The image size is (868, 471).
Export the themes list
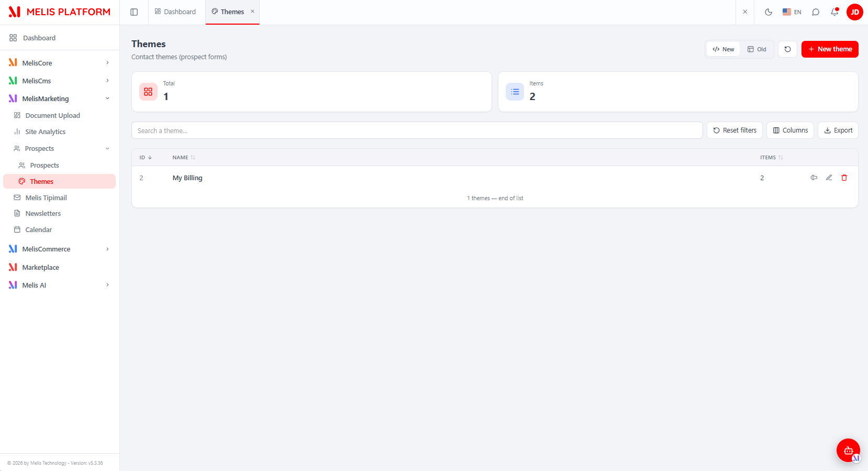click(838, 130)
